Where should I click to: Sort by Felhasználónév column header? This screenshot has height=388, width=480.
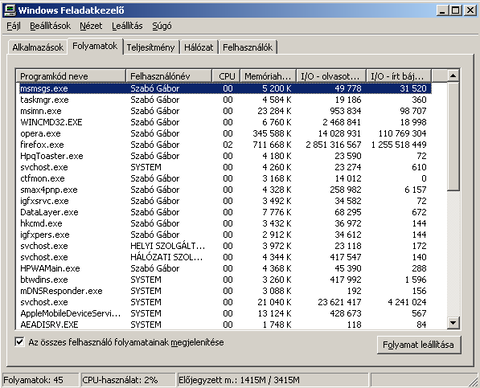click(169, 76)
